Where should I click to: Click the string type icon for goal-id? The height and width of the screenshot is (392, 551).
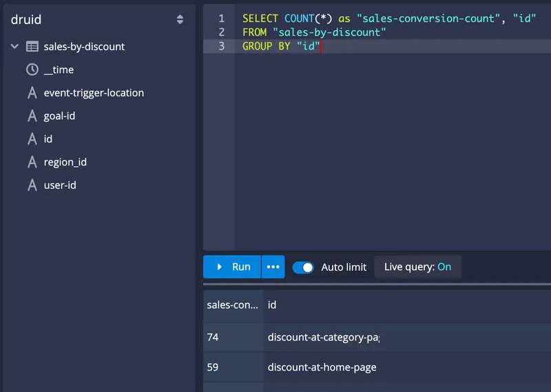[32, 116]
